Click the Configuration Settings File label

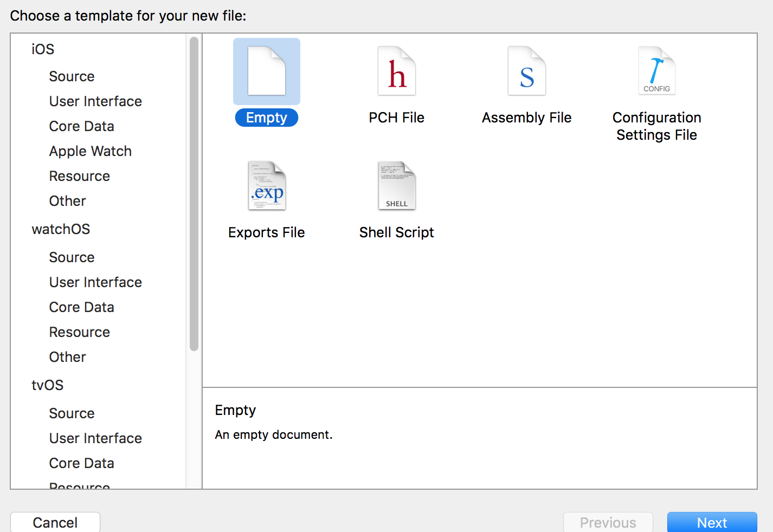pos(657,126)
